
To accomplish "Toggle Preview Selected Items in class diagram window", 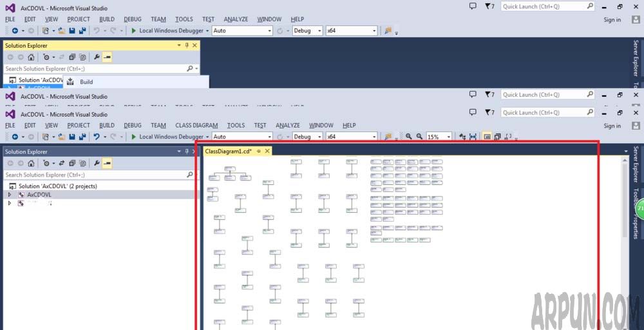I will [x=107, y=163].
